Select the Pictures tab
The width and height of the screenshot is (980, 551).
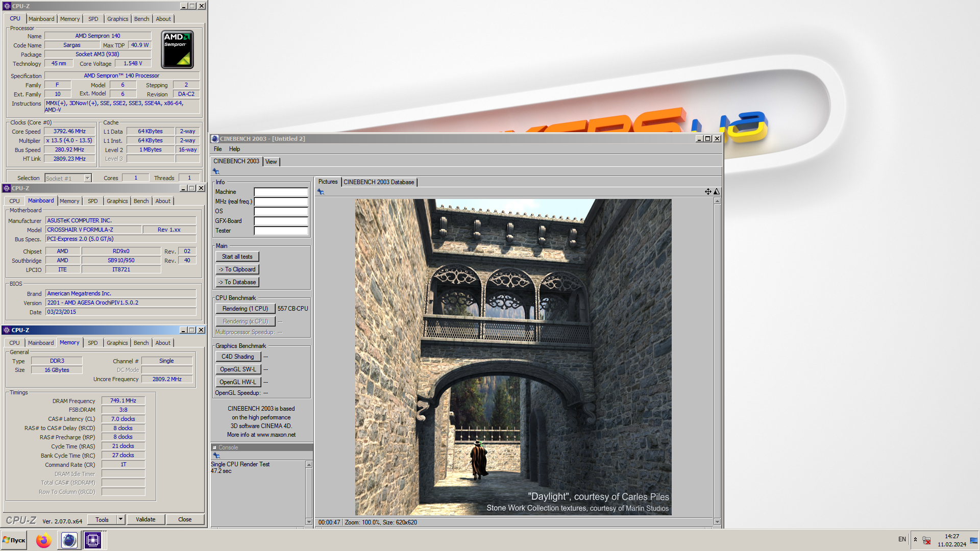pyautogui.click(x=328, y=182)
